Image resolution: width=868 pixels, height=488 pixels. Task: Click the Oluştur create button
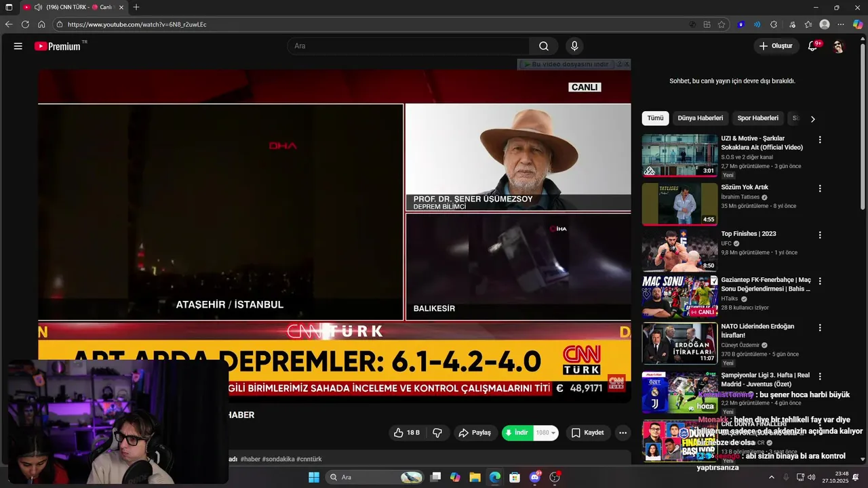[x=776, y=46]
